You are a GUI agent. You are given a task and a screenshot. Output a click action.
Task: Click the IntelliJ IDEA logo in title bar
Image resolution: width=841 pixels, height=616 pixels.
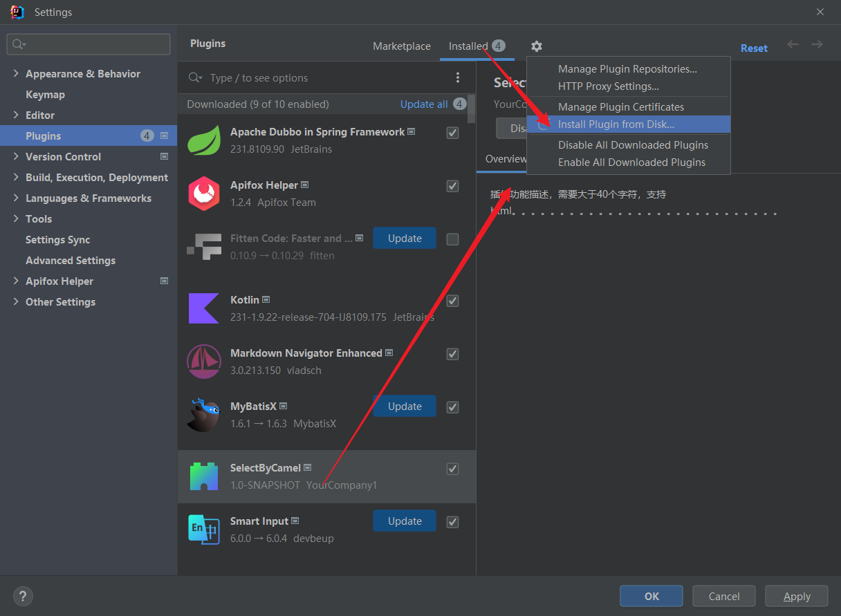coord(17,12)
